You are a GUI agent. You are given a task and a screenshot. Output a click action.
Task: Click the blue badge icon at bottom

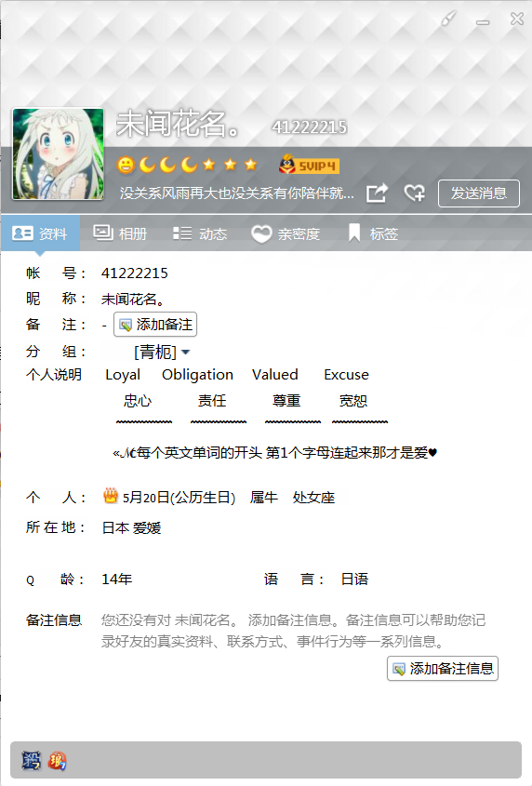(x=31, y=761)
